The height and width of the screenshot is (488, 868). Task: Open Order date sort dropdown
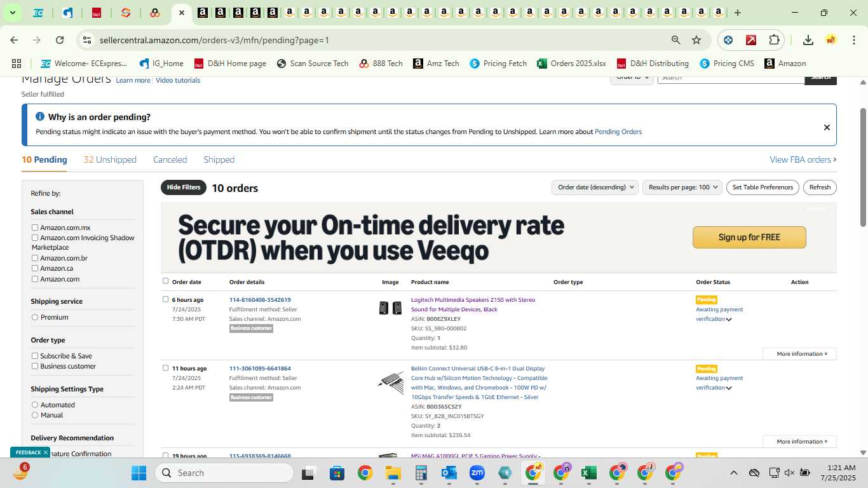(595, 187)
